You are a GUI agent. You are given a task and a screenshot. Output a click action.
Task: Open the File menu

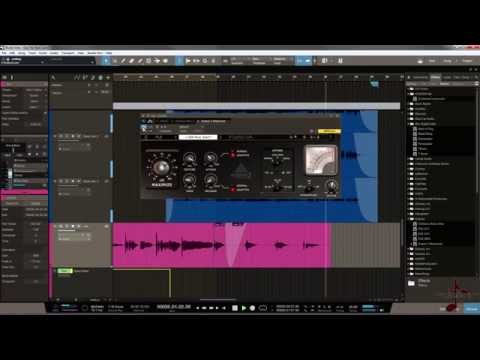4,53
